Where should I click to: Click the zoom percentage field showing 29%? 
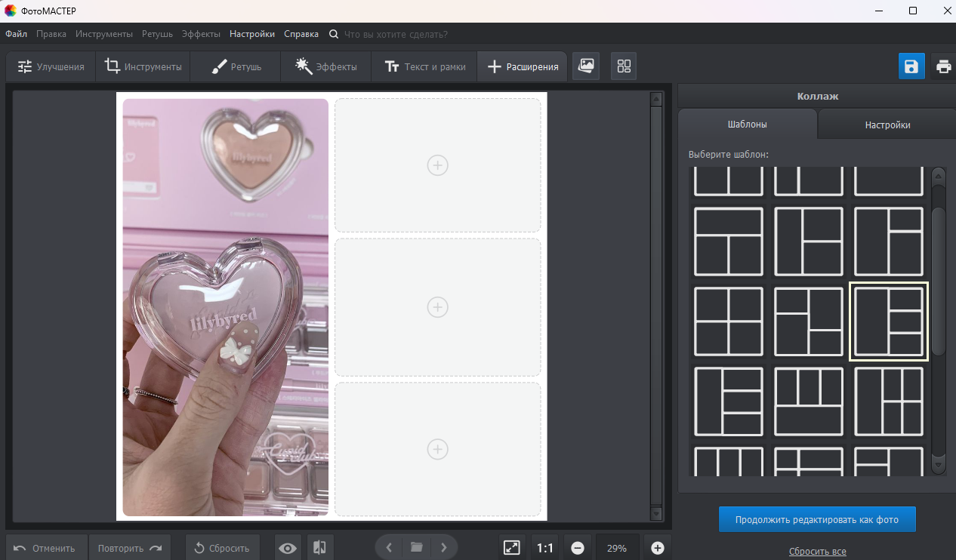click(x=617, y=548)
